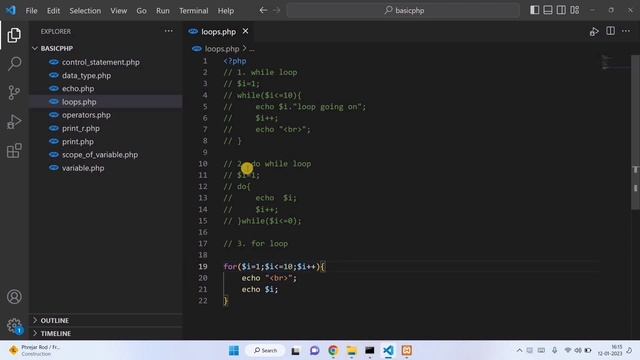
Task: Open operators.php file
Action: [86, 115]
